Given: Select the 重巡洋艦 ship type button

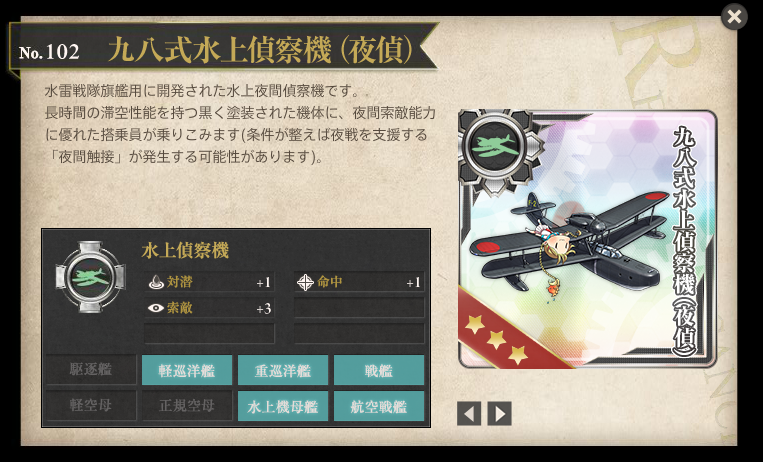Looking at the screenshot, I should pos(283,370).
